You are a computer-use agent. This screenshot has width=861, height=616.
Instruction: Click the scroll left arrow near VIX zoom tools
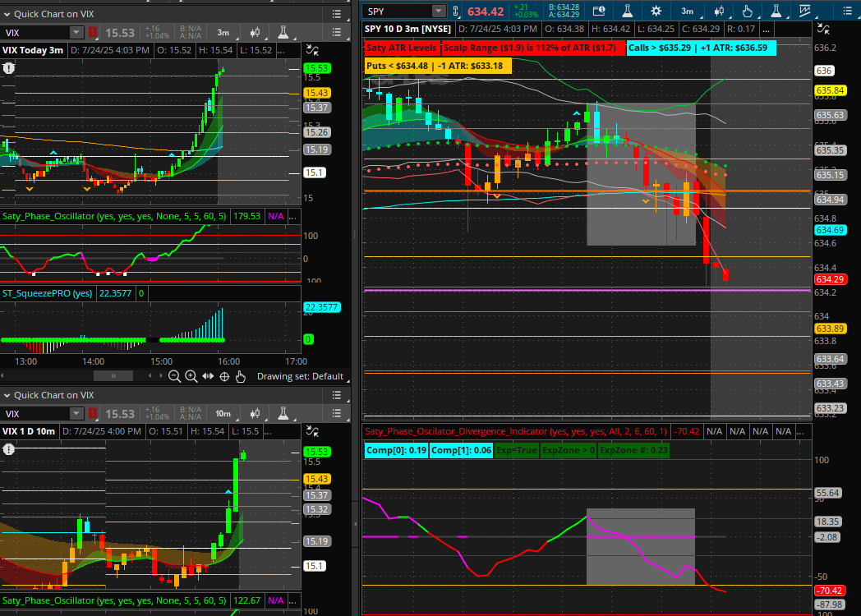pyautogui.click(x=150, y=376)
